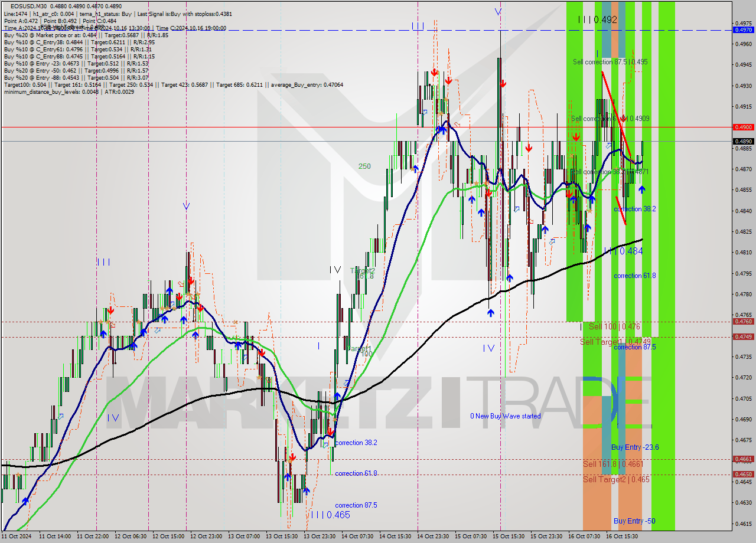Click the 'I I I 0.484' wave label
756x543 pixels.
coord(623,251)
